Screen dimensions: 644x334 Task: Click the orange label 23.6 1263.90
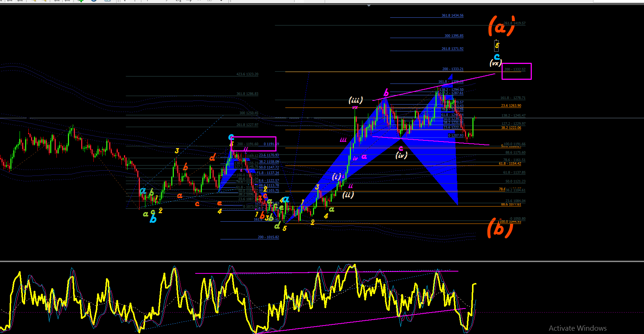(511, 106)
